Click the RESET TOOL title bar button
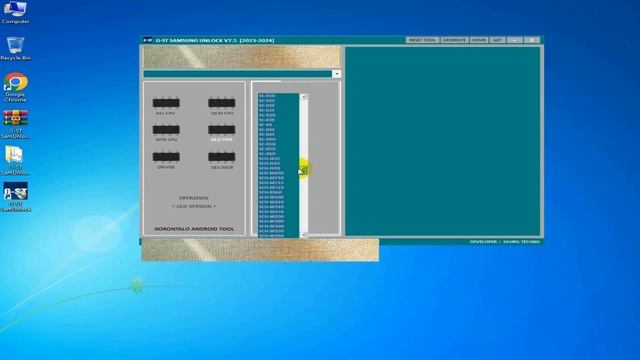This screenshot has width=640, height=360. click(422, 40)
